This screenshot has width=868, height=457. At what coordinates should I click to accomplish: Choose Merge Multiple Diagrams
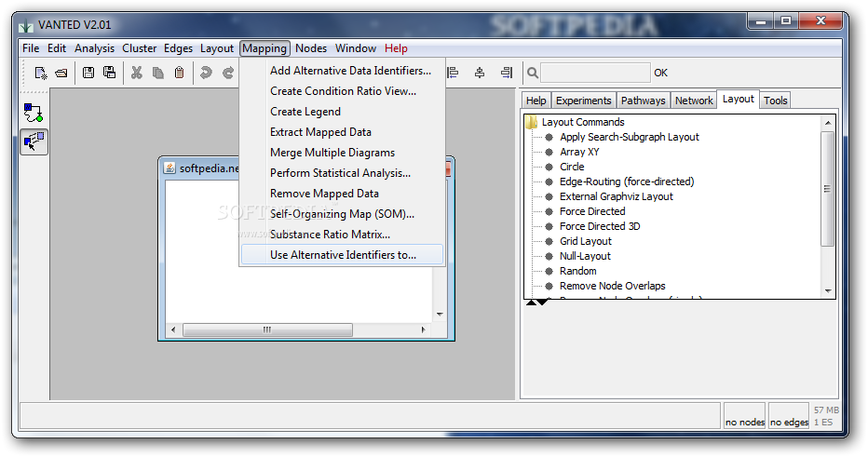click(342, 153)
